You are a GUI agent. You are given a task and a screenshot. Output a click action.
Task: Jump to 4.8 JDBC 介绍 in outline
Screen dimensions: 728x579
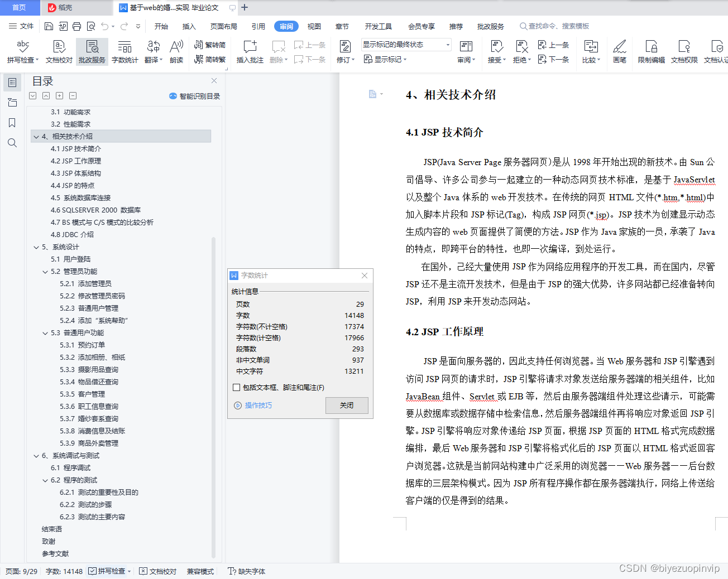(x=72, y=235)
